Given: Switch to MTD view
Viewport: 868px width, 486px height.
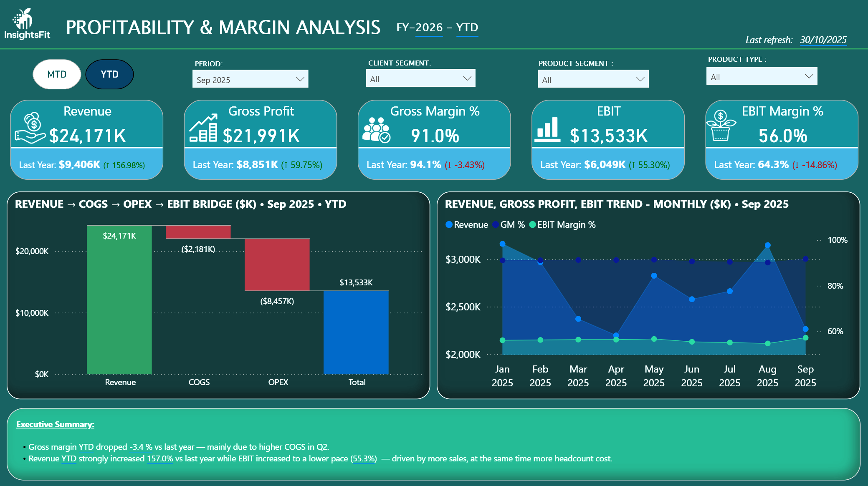Looking at the screenshot, I should [57, 74].
